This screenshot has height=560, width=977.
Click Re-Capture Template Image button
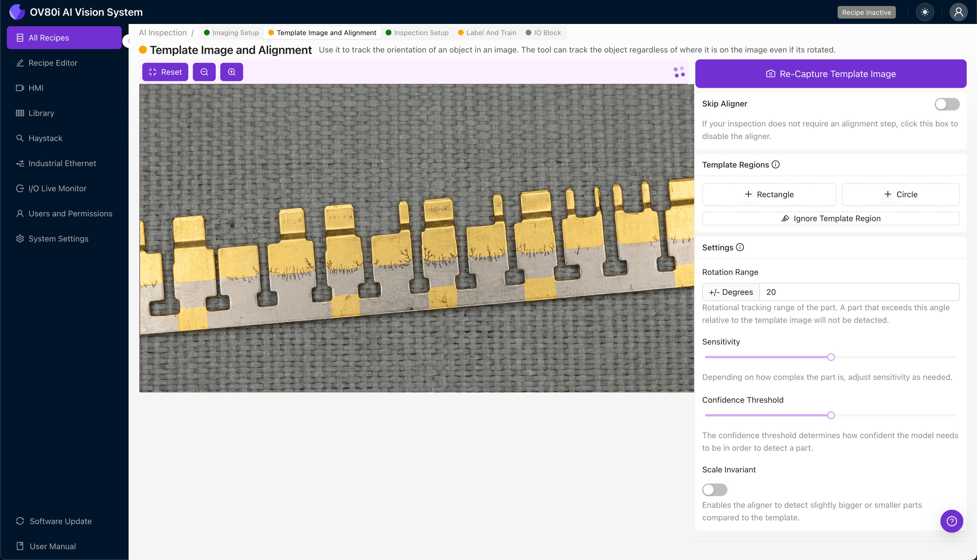click(831, 74)
